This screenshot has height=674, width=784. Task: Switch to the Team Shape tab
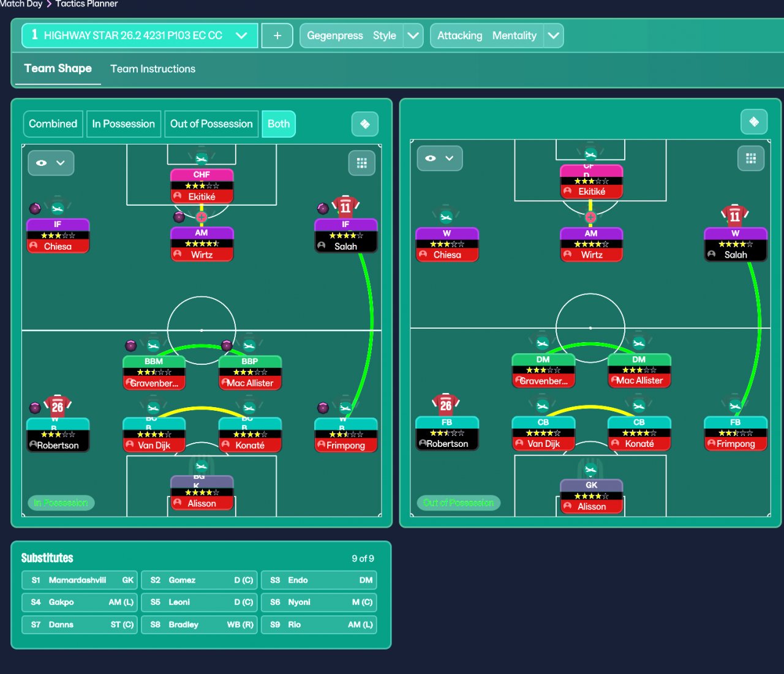coord(58,69)
